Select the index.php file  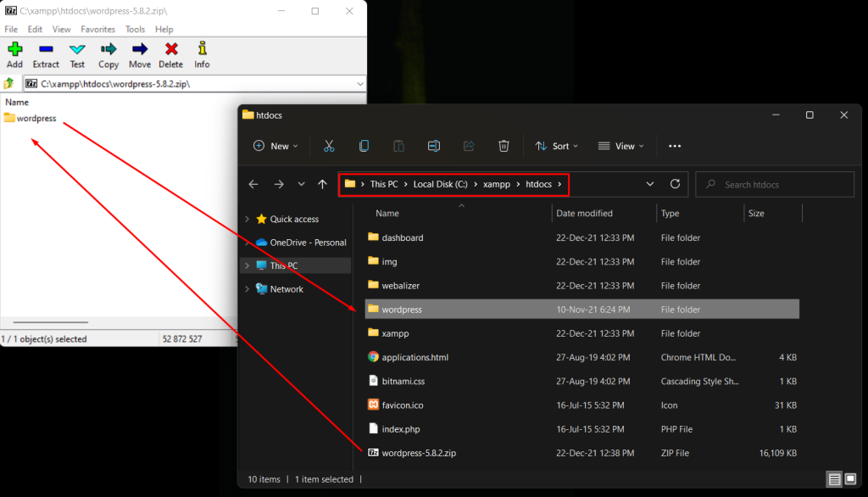click(581, 429)
